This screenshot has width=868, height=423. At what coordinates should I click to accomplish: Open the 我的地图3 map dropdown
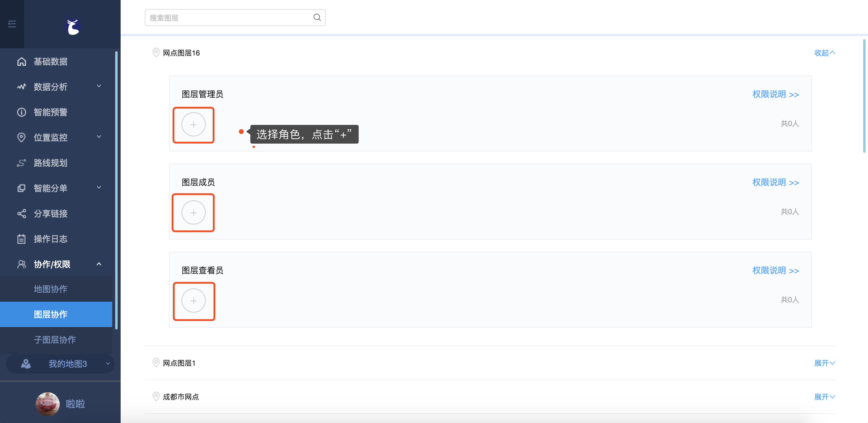pyautogui.click(x=60, y=364)
